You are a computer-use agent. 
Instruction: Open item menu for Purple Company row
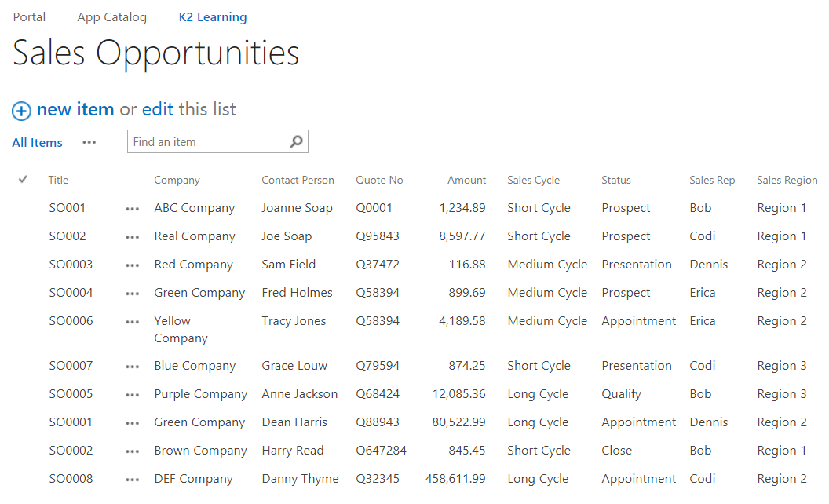point(132,395)
